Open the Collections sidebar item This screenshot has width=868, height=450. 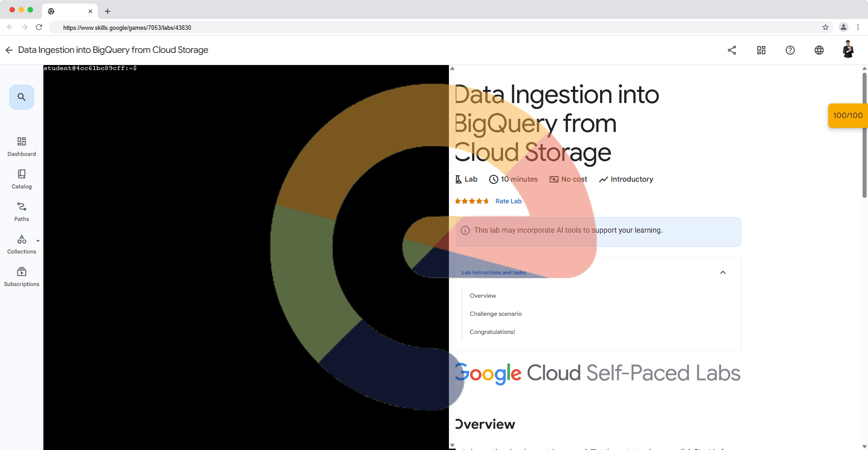coord(22,244)
